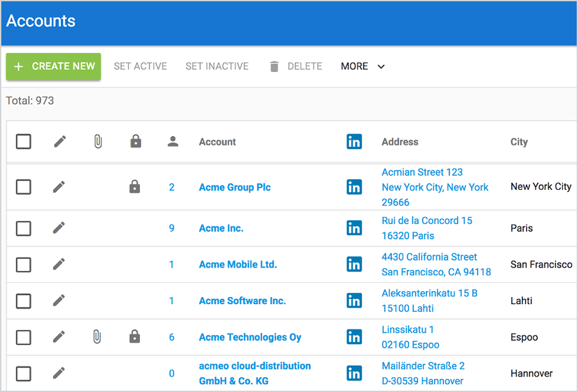578x392 pixels.
Task: Sort by the City column header
Action: (519, 142)
